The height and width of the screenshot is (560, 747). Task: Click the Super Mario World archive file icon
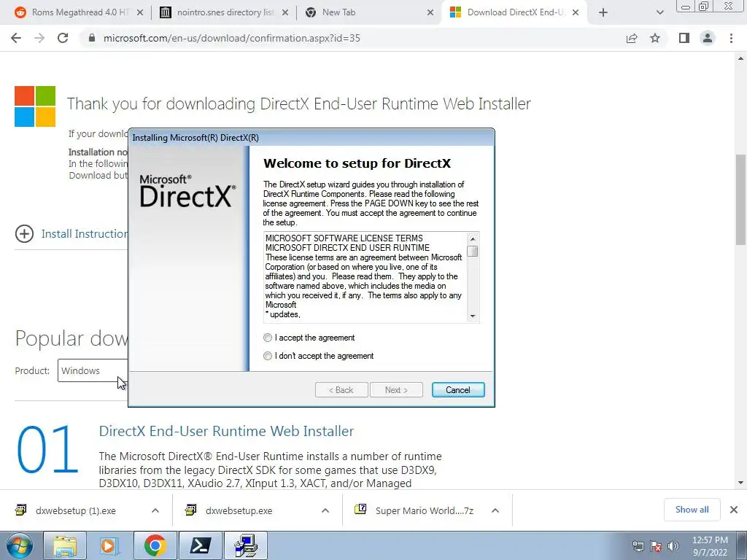point(360,510)
